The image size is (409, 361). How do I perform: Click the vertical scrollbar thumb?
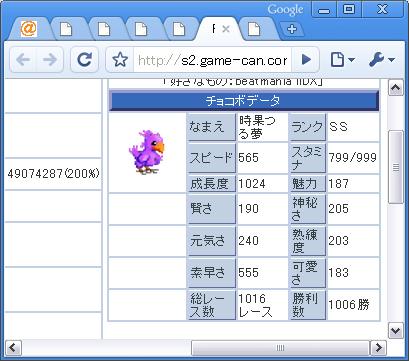click(396, 167)
